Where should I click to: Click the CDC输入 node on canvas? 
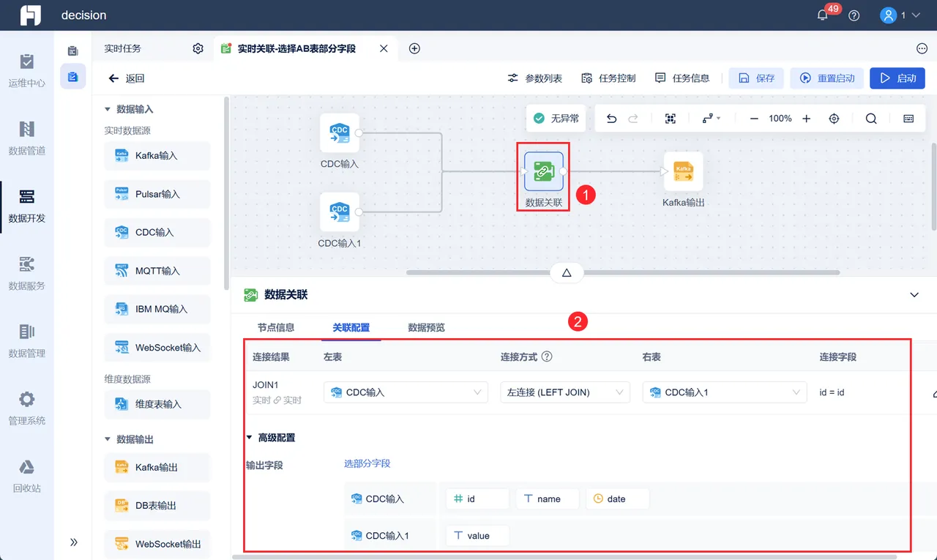[340, 133]
